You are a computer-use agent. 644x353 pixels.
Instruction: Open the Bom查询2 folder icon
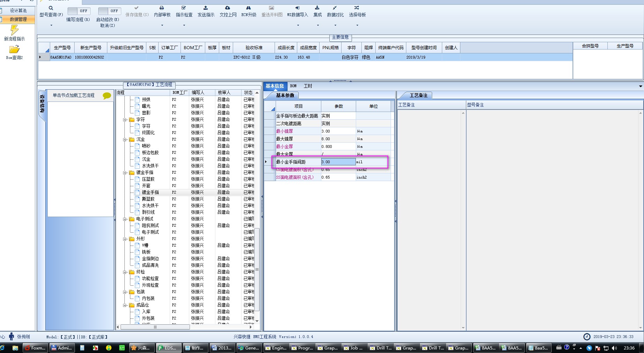tap(14, 50)
